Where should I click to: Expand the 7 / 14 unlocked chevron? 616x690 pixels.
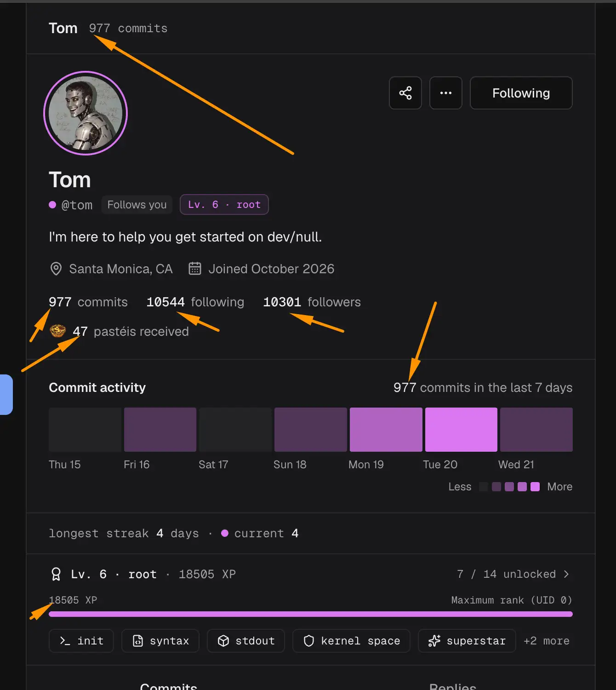coord(566,574)
